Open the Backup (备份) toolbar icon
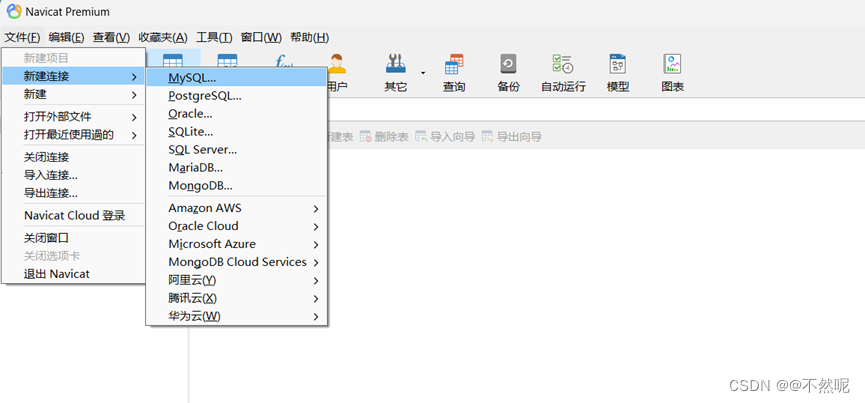This screenshot has height=403, width=865. coord(508,64)
